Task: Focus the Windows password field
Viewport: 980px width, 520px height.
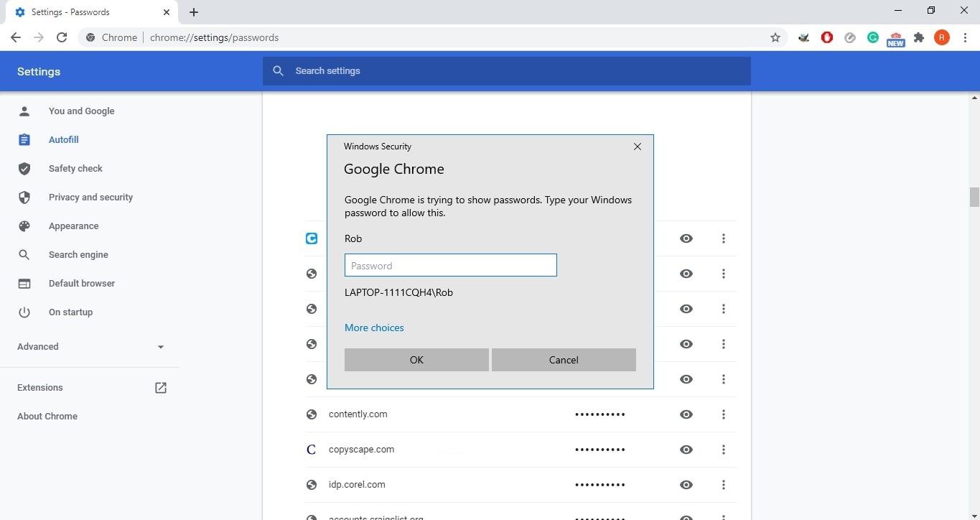Action: click(451, 265)
